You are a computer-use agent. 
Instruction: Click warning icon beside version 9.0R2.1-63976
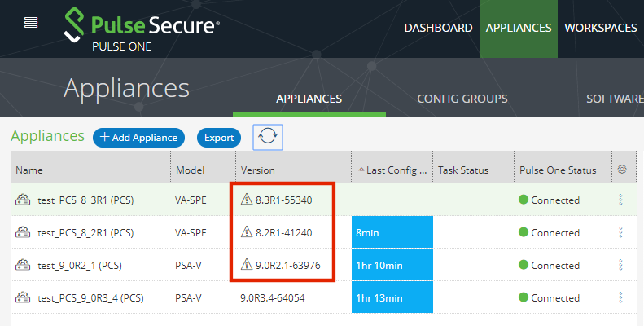point(247,264)
